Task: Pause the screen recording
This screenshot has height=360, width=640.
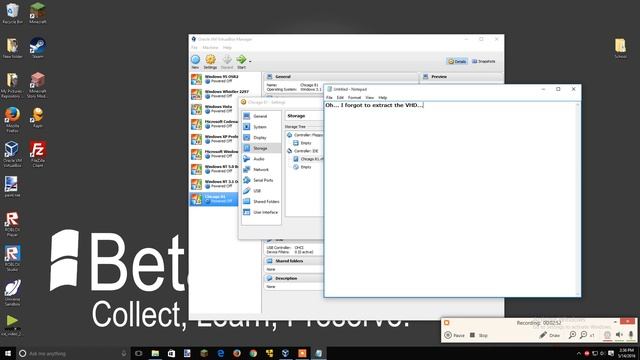Action: click(454, 335)
